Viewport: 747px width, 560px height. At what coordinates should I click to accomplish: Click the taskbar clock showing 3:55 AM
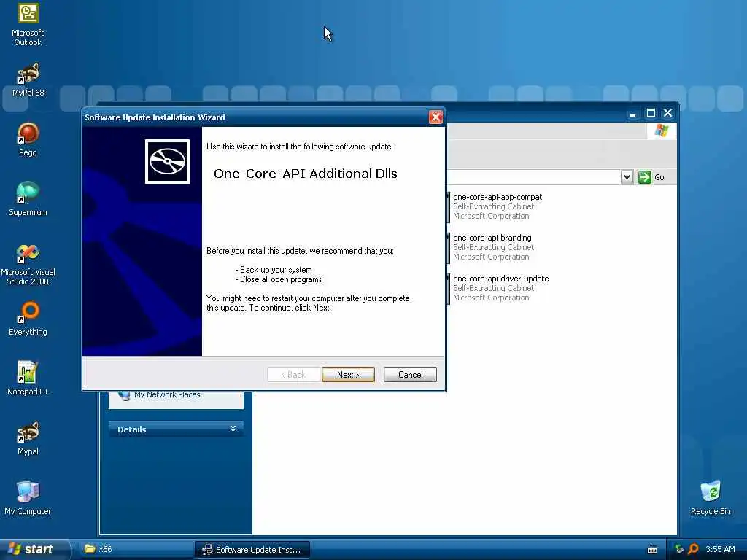click(720, 549)
